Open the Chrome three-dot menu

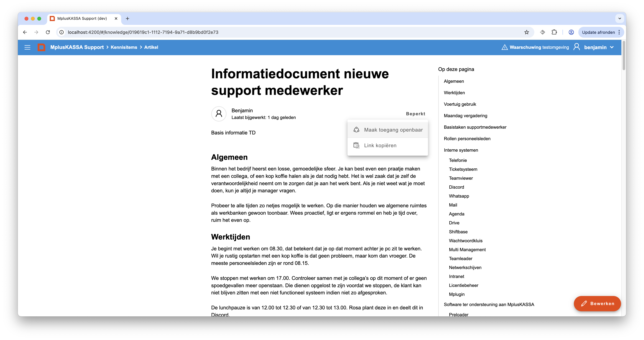tap(619, 32)
